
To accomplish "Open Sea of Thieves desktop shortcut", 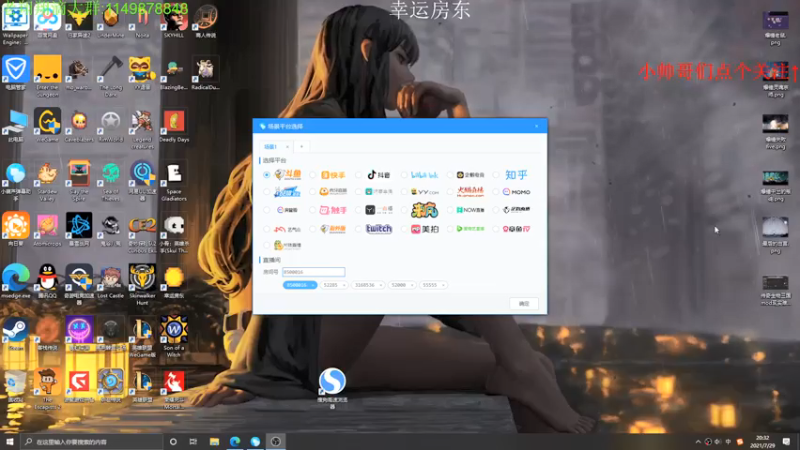I will point(111,181).
